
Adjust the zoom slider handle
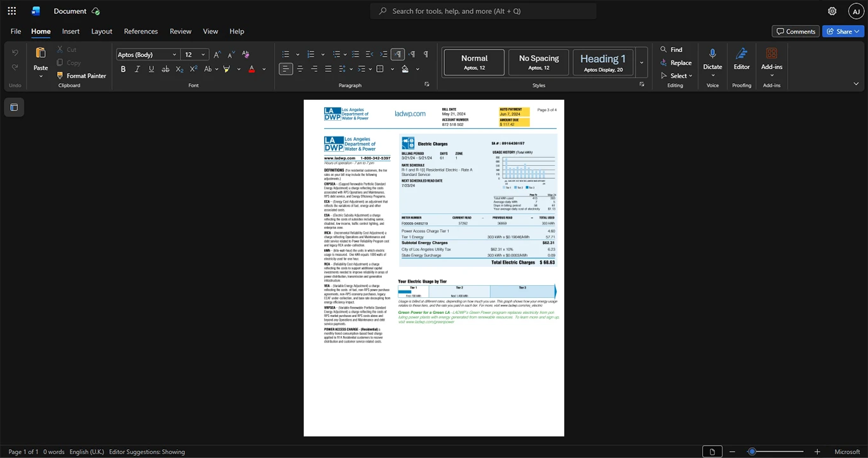752,452
